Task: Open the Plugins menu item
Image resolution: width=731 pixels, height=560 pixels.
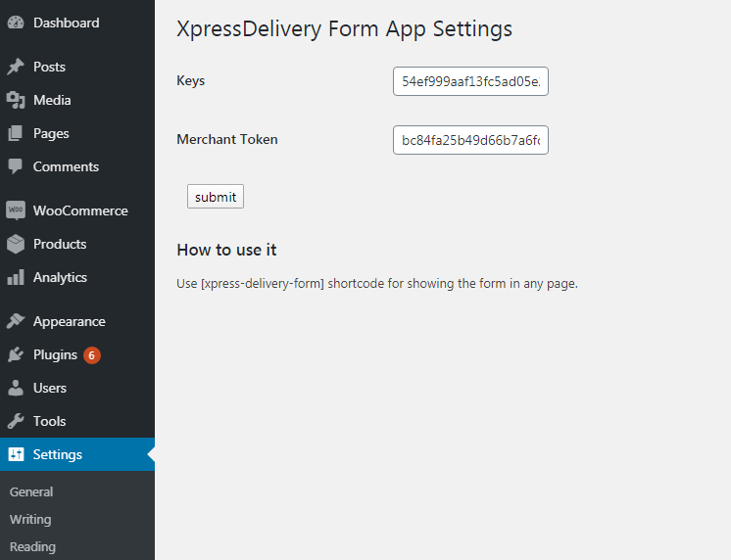Action: (77, 354)
